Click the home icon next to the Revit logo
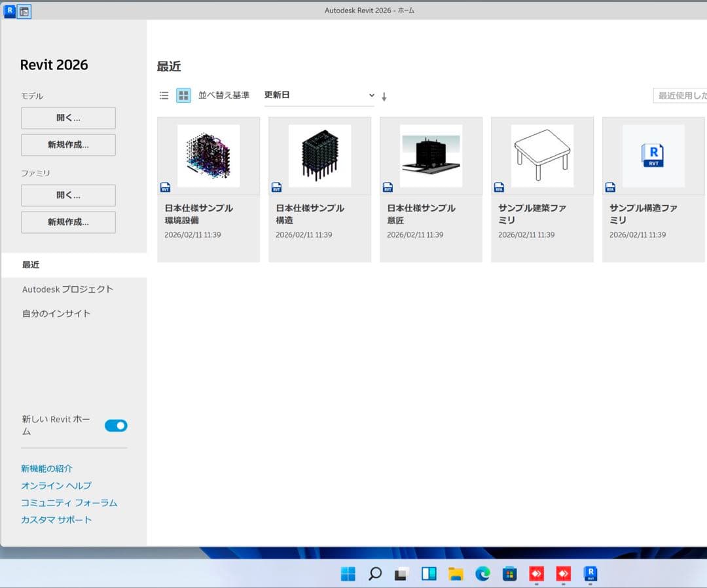 (24, 12)
